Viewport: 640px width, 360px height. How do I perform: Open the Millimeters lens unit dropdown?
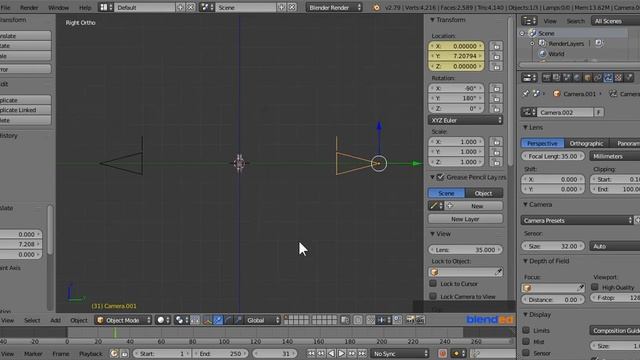pyautogui.click(x=614, y=156)
